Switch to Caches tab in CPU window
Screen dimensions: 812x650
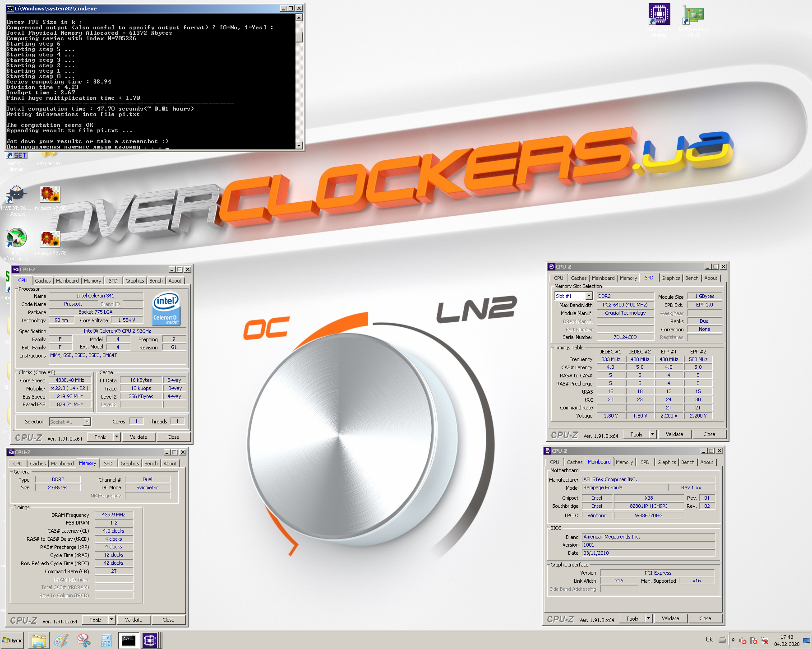pyautogui.click(x=43, y=281)
